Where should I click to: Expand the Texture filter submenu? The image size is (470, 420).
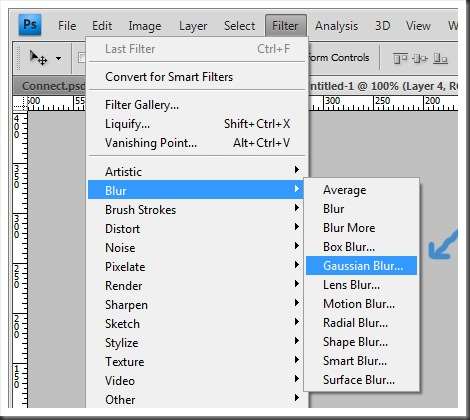tap(197, 362)
